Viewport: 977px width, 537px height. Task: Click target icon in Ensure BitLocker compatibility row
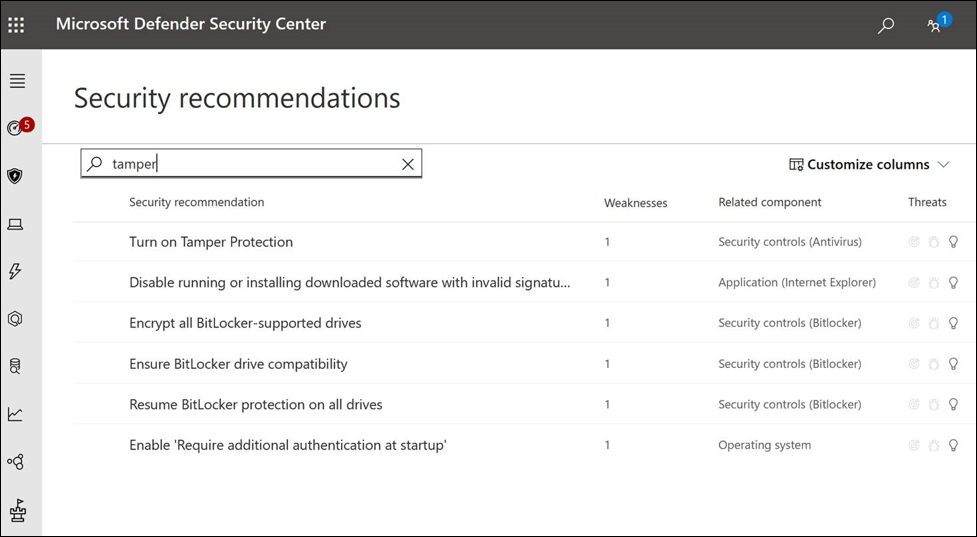click(914, 364)
